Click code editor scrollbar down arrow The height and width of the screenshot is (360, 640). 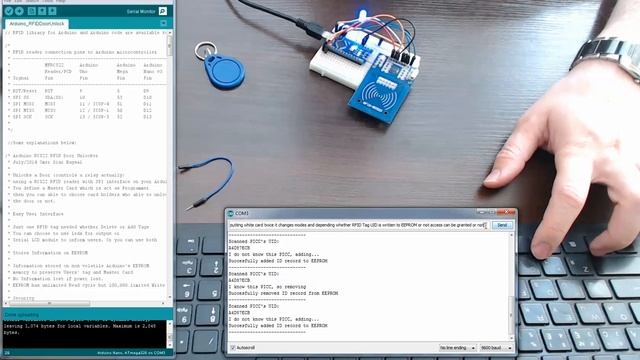(x=170, y=298)
